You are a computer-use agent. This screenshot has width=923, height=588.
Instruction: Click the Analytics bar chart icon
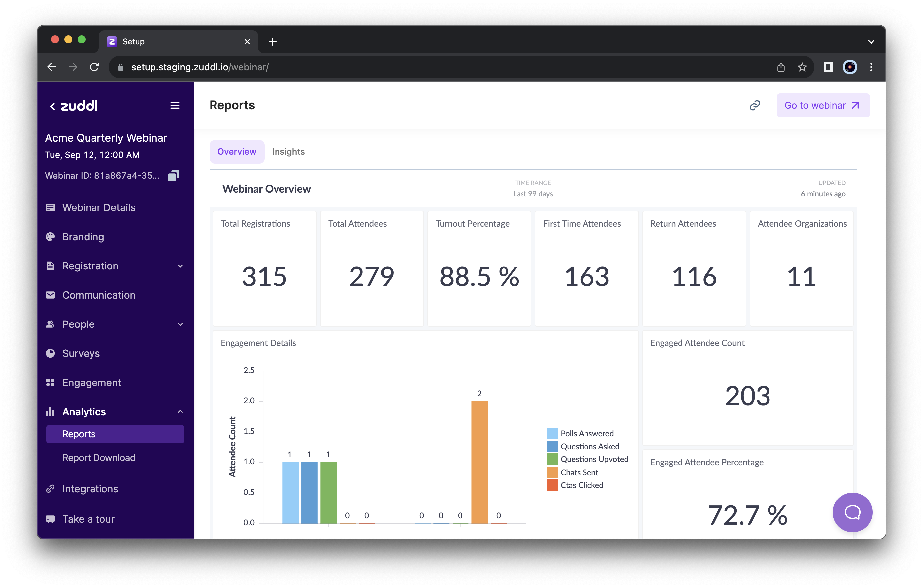51,411
